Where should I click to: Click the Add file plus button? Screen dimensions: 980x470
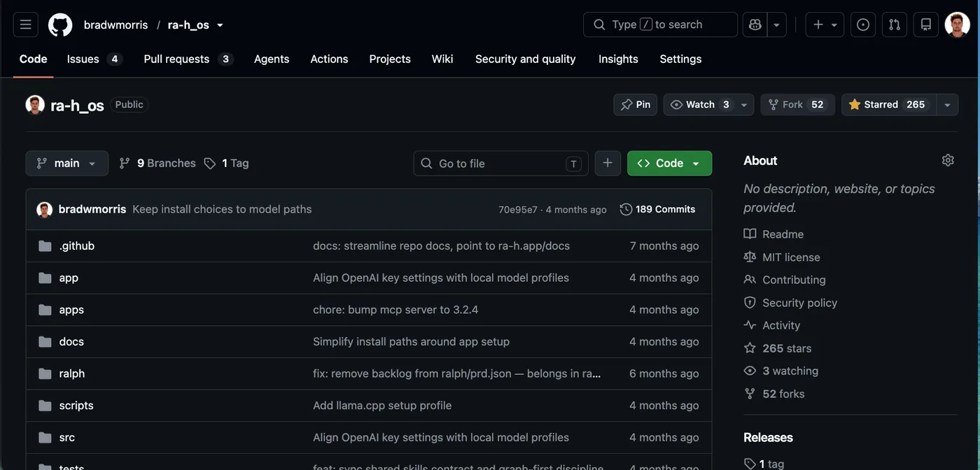[x=608, y=163]
